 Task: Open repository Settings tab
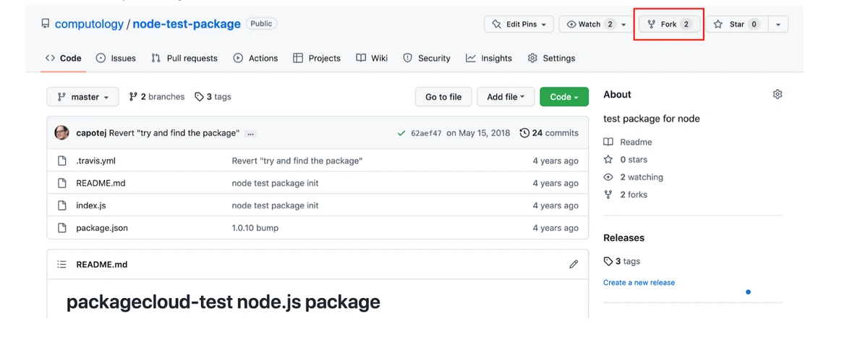tap(551, 58)
